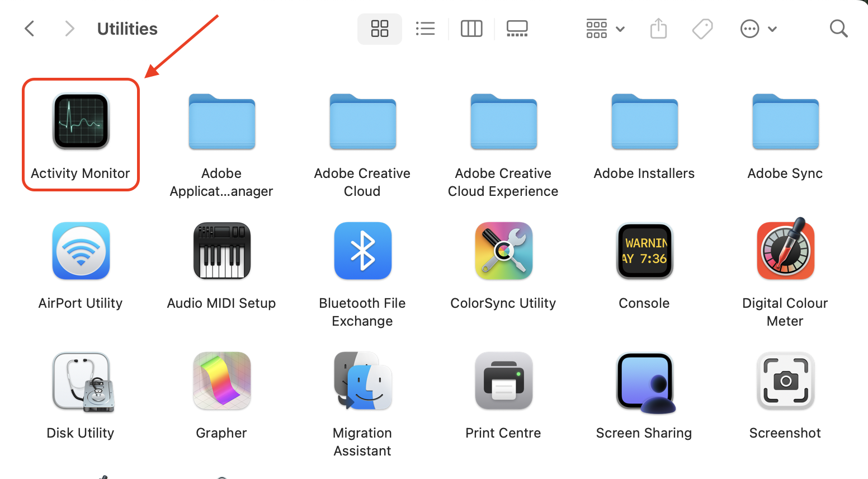Viewport: 868px width, 479px height.
Task: Switch to gallery view
Action: coord(517,28)
